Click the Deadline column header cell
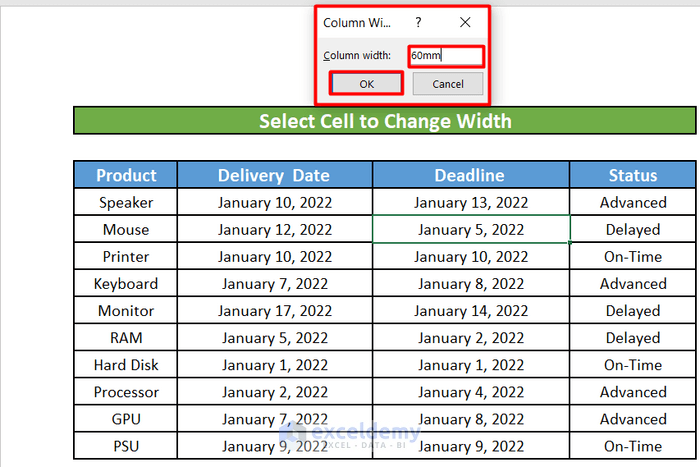700x467 pixels. coord(470,175)
